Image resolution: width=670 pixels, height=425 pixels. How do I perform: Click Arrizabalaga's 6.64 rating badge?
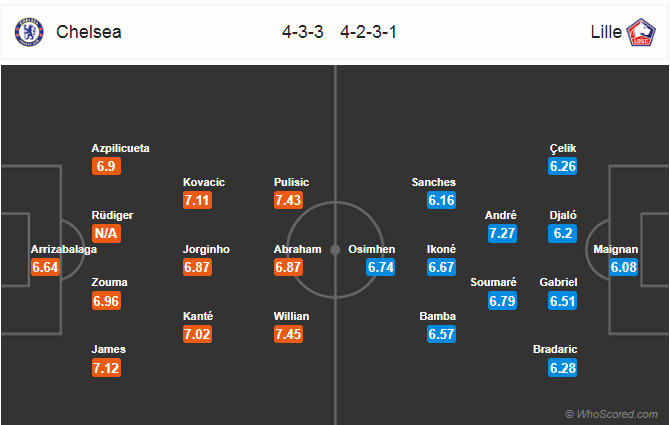(45, 267)
